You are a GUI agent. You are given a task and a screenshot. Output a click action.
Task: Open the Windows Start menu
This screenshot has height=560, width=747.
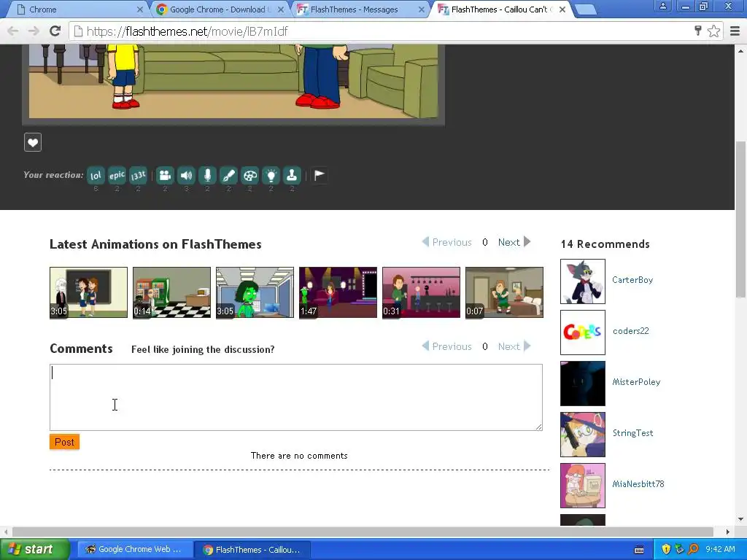tap(34, 549)
